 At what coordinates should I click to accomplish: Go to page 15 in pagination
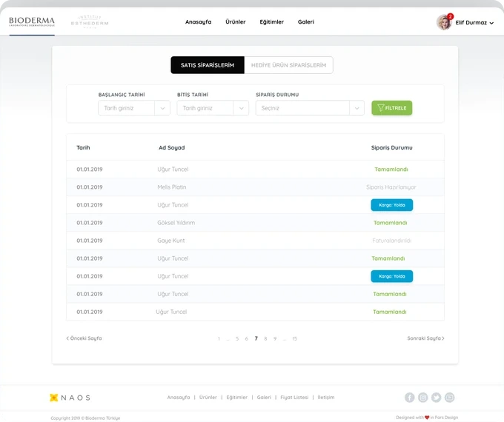(x=295, y=338)
